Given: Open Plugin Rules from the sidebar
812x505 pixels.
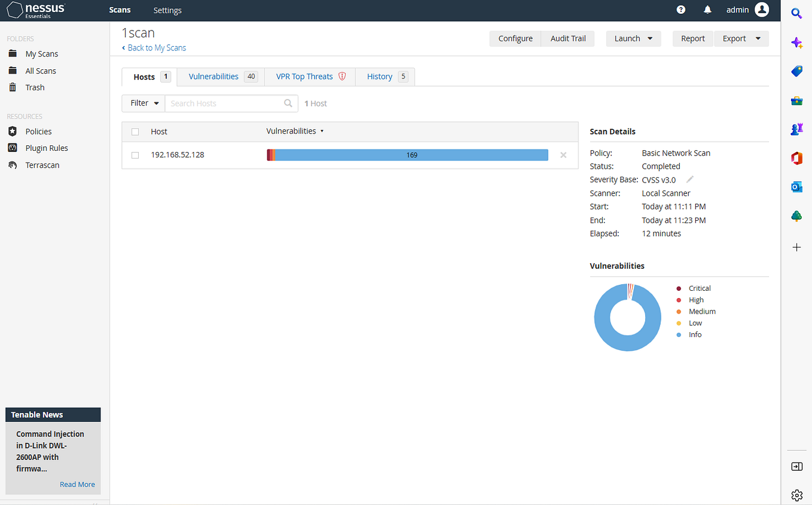Looking at the screenshot, I should [x=47, y=148].
